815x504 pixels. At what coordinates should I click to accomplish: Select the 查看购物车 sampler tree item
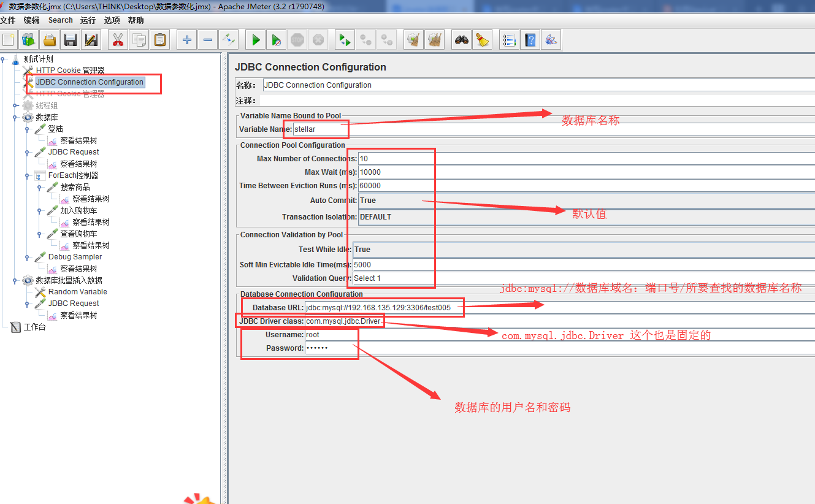click(x=78, y=234)
